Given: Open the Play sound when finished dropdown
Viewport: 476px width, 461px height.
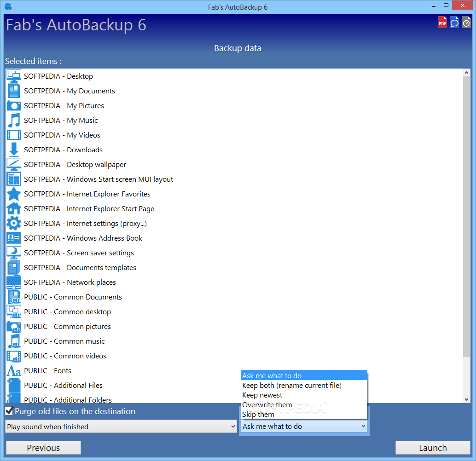Looking at the screenshot, I should click(x=121, y=426).
